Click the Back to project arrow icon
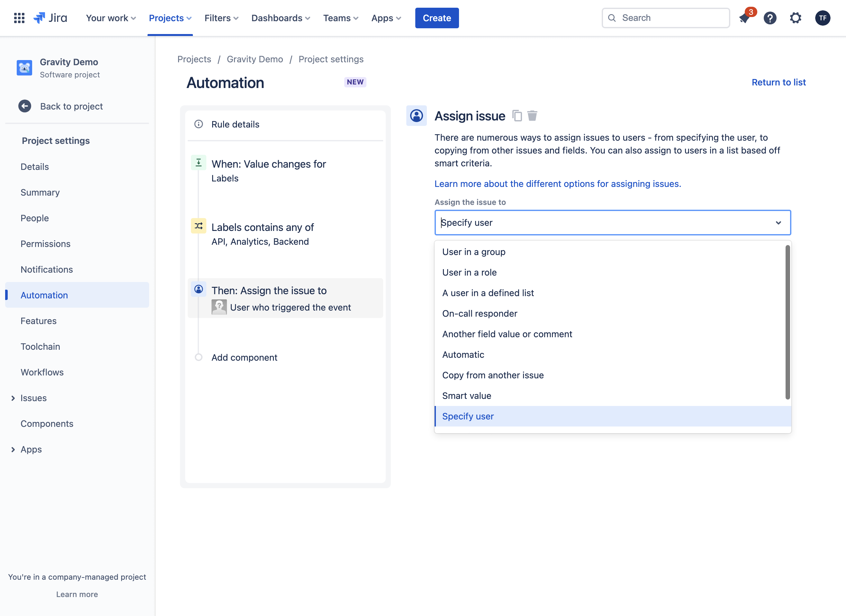846x616 pixels. tap(25, 106)
